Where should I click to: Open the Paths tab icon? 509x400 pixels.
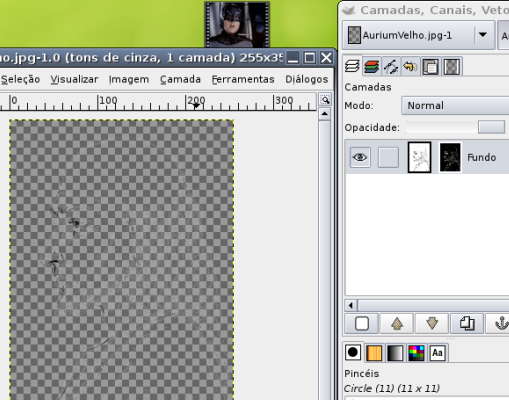tap(391, 66)
